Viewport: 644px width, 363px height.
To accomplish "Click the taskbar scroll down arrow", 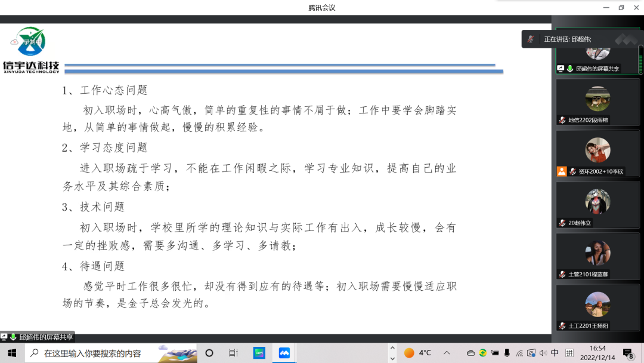I will (392, 358).
